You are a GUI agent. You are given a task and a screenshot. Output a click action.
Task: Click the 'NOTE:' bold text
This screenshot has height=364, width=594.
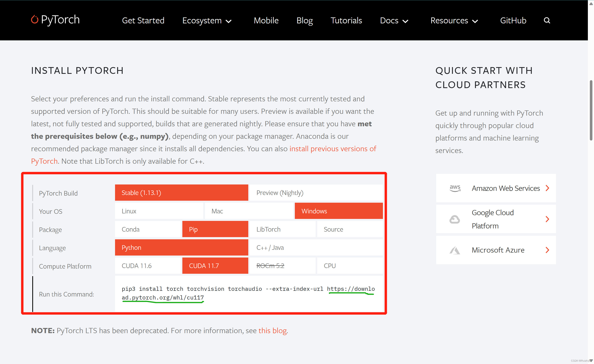[x=43, y=331]
